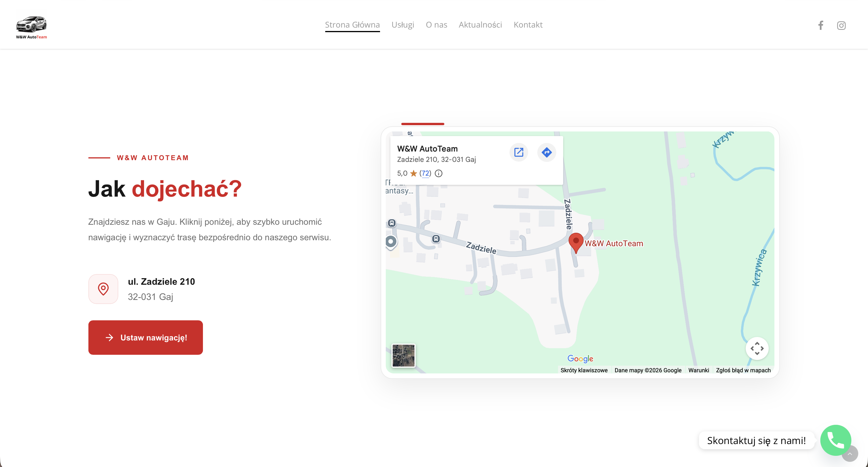Click the scroll-to-top arrow button
This screenshot has width=868, height=467.
click(x=850, y=454)
